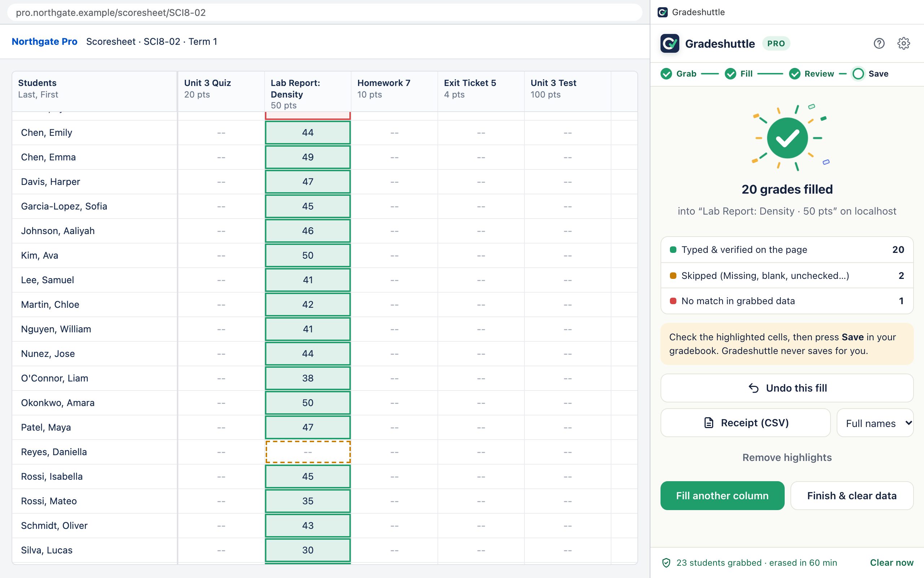
Task: Click Rossi, Mateo's score 35
Action: click(x=308, y=501)
